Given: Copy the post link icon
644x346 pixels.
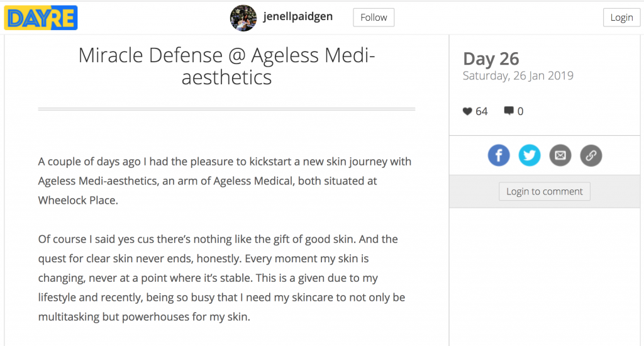Looking at the screenshot, I should (591, 155).
